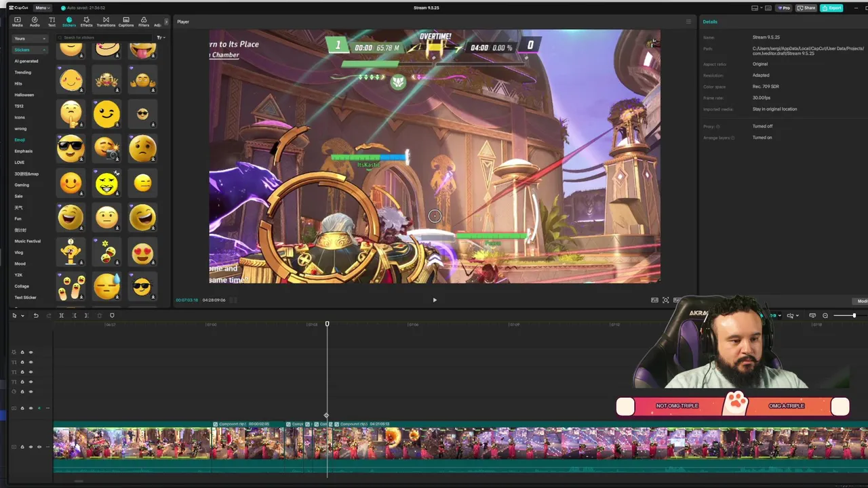Select the Emoji sticker category
The width and height of the screenshot is (868, 488).
tap(20, 140)
